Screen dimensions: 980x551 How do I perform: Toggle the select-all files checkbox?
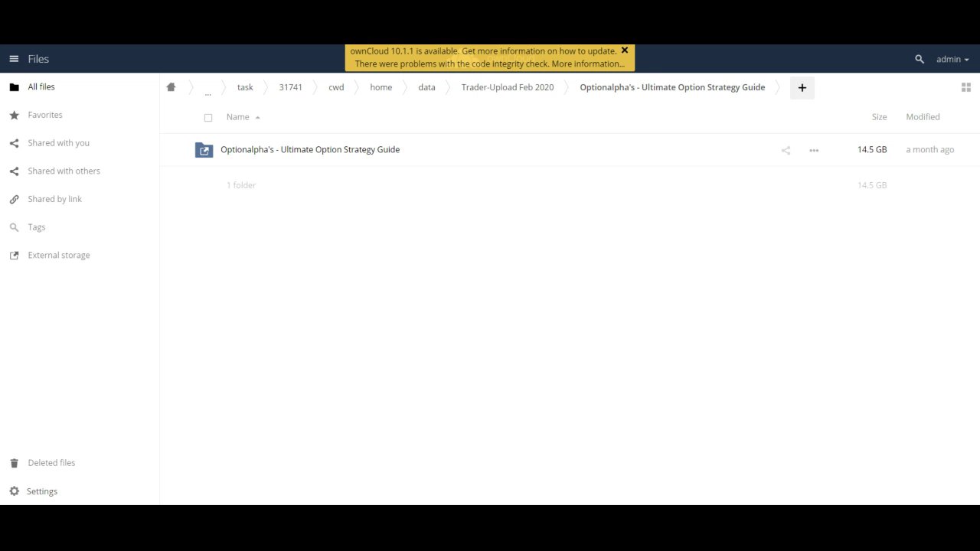(208, 118)
